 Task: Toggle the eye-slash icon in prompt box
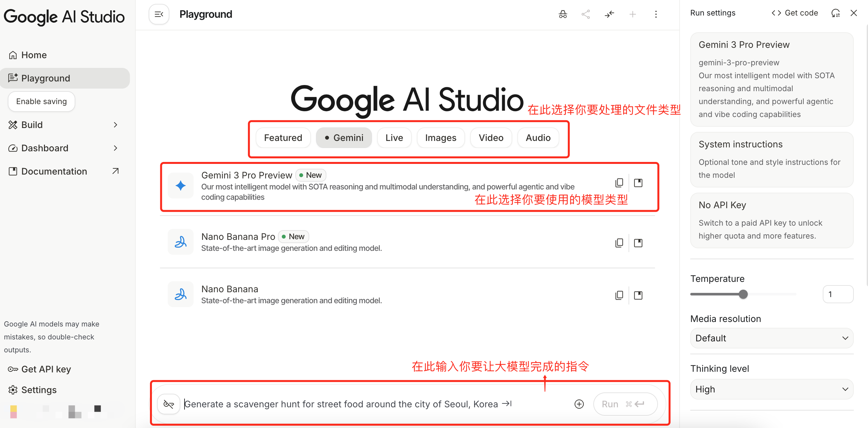point(168,404)
